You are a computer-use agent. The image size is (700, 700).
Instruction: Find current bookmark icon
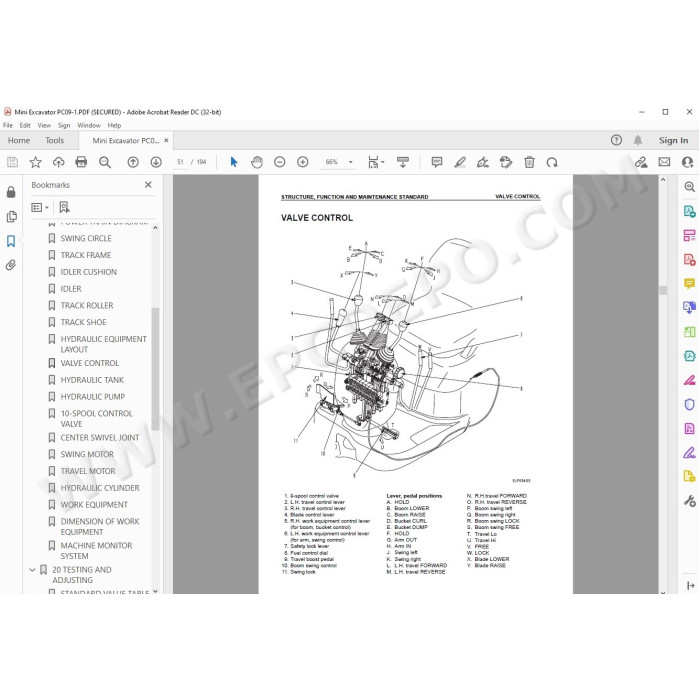(64, 207)
